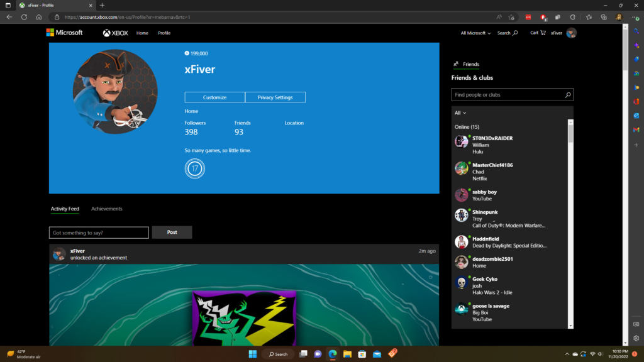Show hidden system tray icons chevron
The image size is (644, 362).
tap(567, 354)
